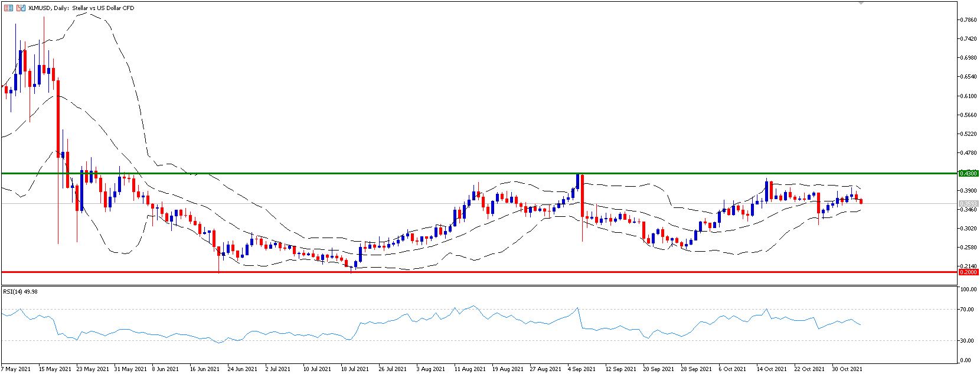The height and width of the screenshot is (374, 980).
Task: Click the RSI 70.00 scale label
Action: (x=968, y=310)
